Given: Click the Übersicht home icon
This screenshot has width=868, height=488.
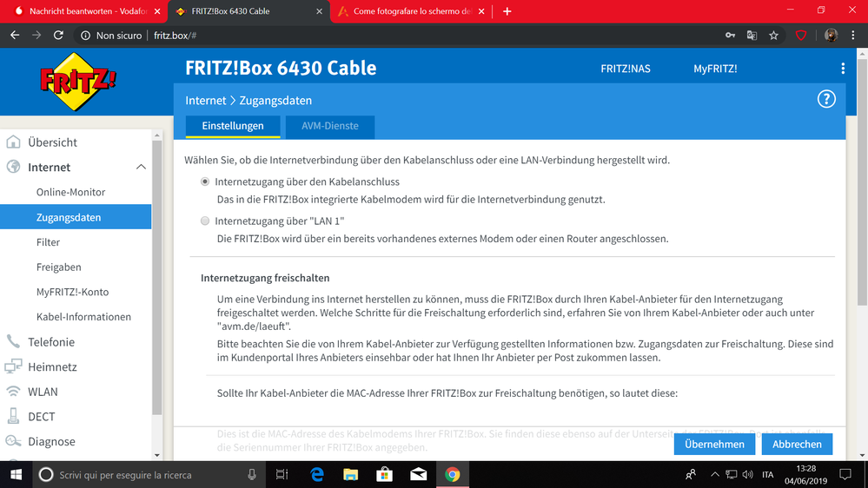Looking at the screenshot, I should pyautogui.click(x=13, y=142).
